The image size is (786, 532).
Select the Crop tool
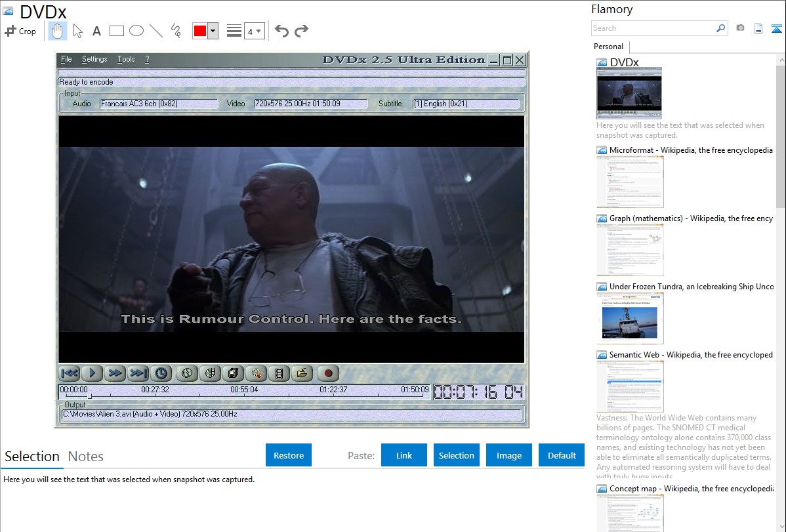pos(20,31)
